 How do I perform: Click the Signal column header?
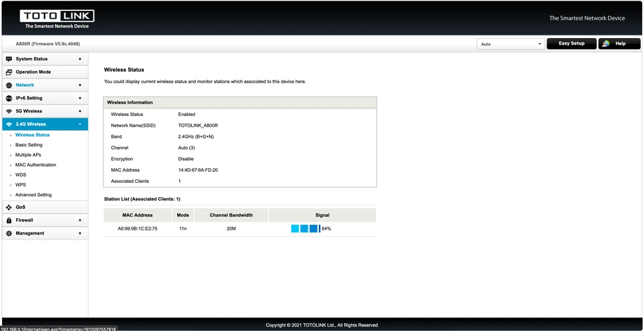(x=323, y=215)
